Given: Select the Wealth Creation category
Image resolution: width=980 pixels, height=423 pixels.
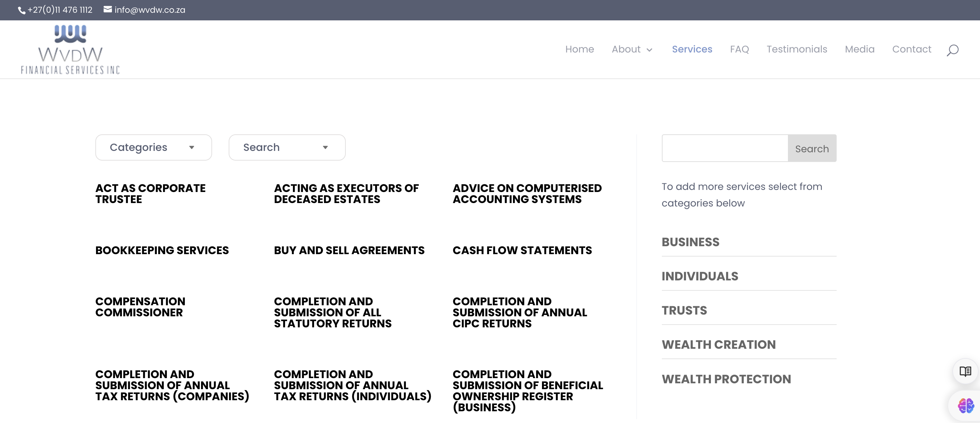Looking at the screenshot, I should coord(718,345).
